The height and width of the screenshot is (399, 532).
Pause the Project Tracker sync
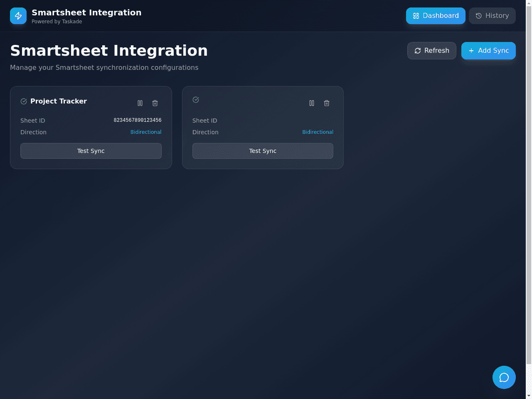(x=140, y=103)
